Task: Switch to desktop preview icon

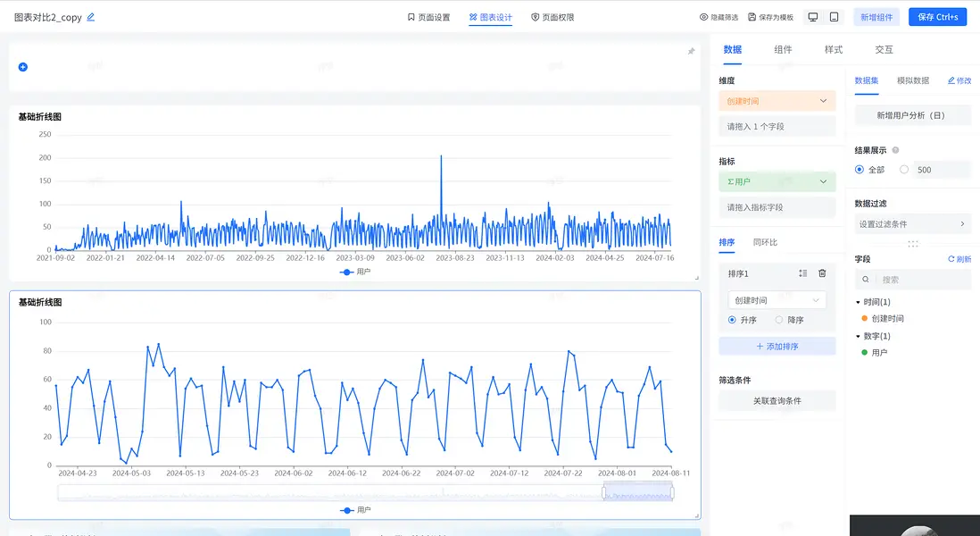Action: click(x=812, y=17)
